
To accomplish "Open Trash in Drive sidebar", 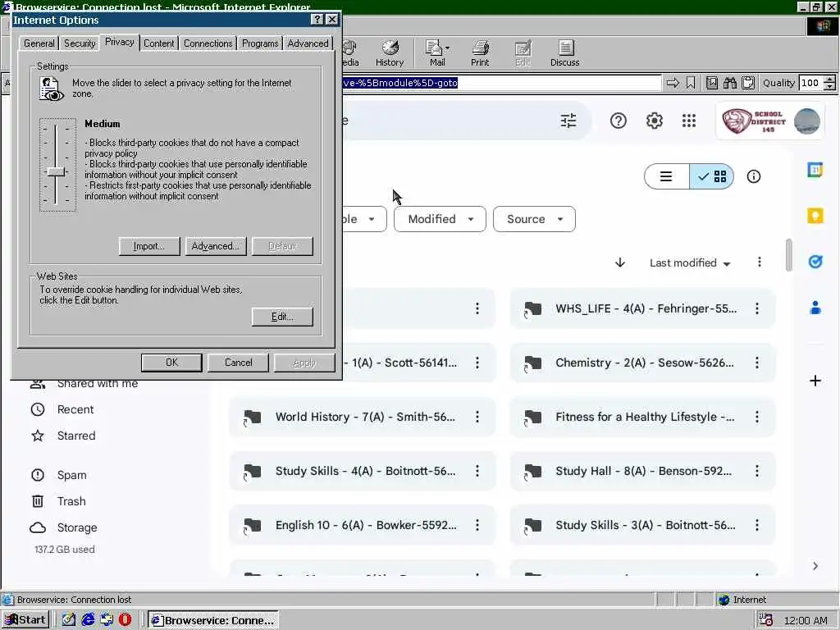I will 71,501.
